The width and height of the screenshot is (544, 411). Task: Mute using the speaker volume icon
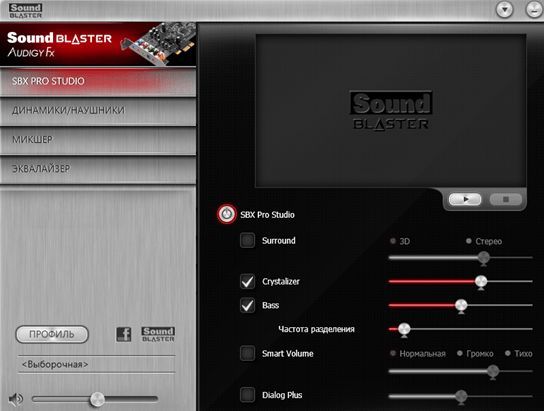[x=16, y=400]
